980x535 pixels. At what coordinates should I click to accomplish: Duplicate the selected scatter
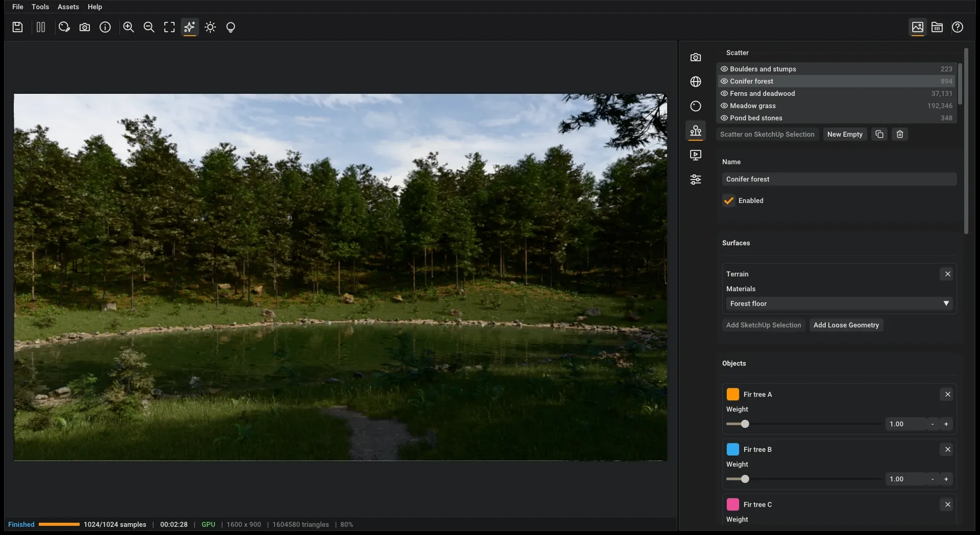coord(879,134)
